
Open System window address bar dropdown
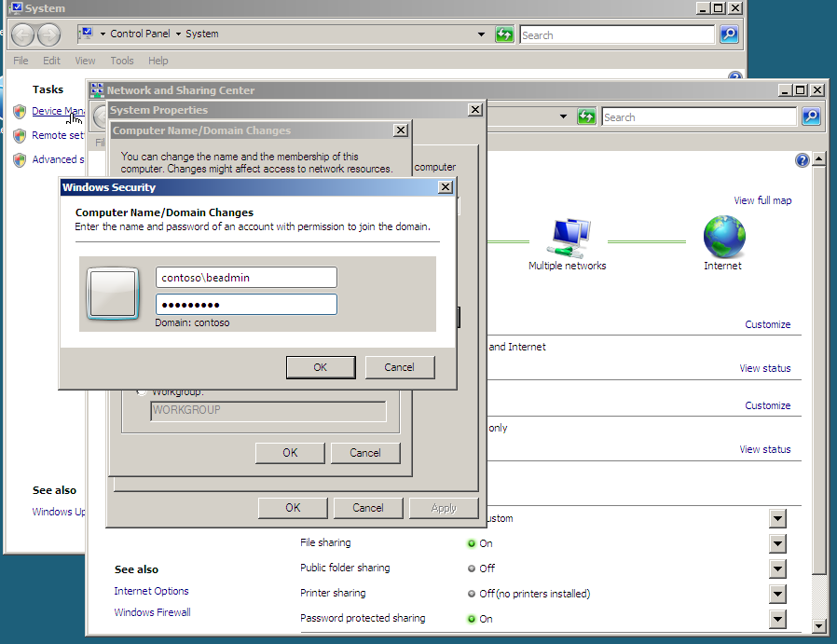point(481,34)
